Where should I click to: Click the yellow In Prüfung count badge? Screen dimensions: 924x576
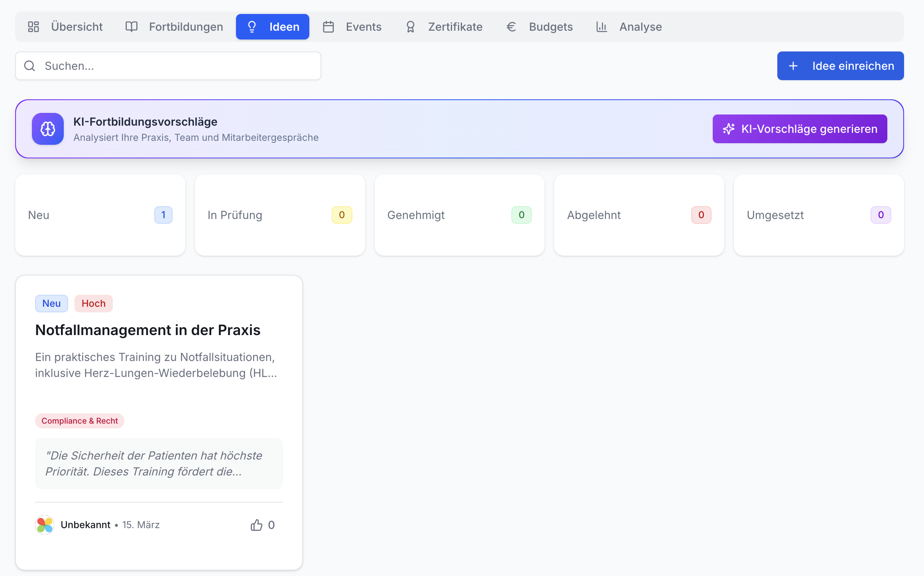tap(342, 215)
